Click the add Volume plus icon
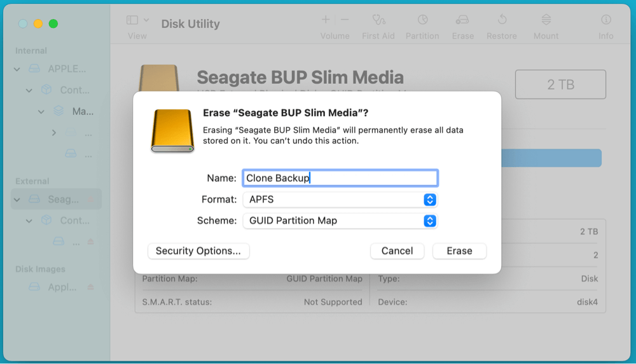 pyautogui.click(x=326, y=20)
